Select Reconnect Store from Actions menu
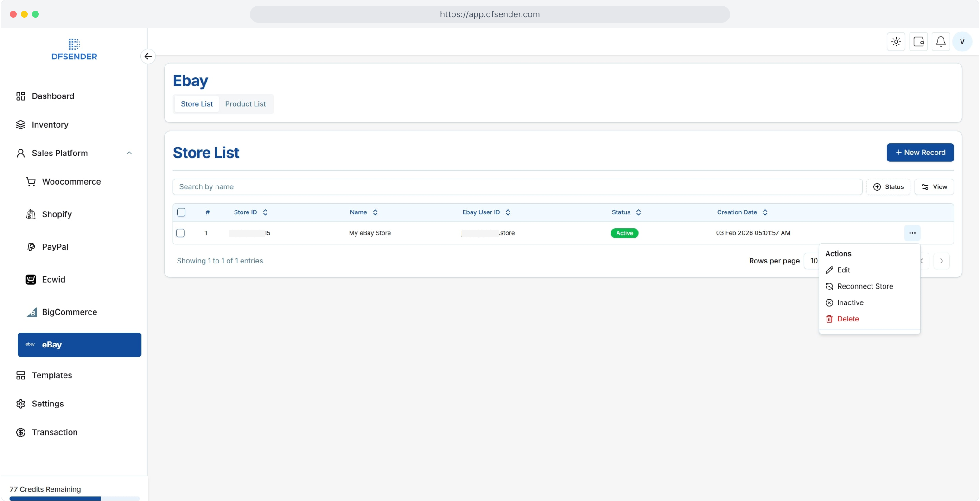Viewport: 980px width, 501px height. coord(865,286)
